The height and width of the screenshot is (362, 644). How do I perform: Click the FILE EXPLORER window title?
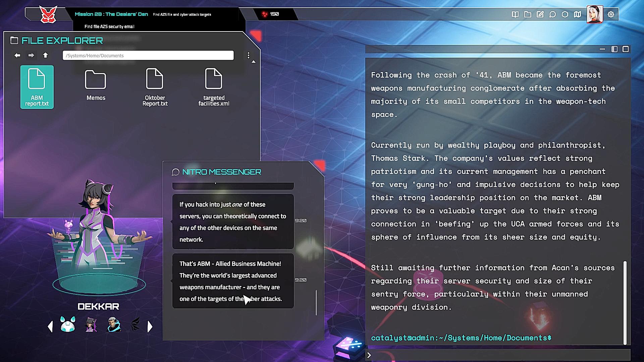62,41
